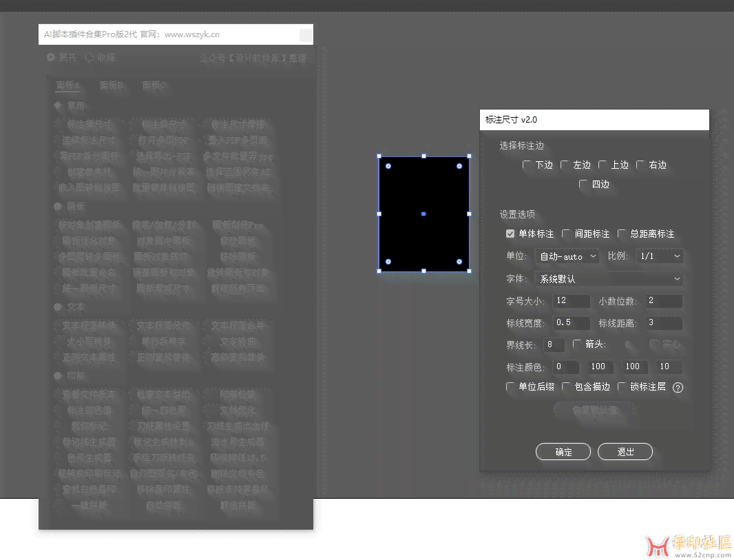Click the 界线长 field showing 8
Viewport: 734px width, 560px height.
point(554,344)
